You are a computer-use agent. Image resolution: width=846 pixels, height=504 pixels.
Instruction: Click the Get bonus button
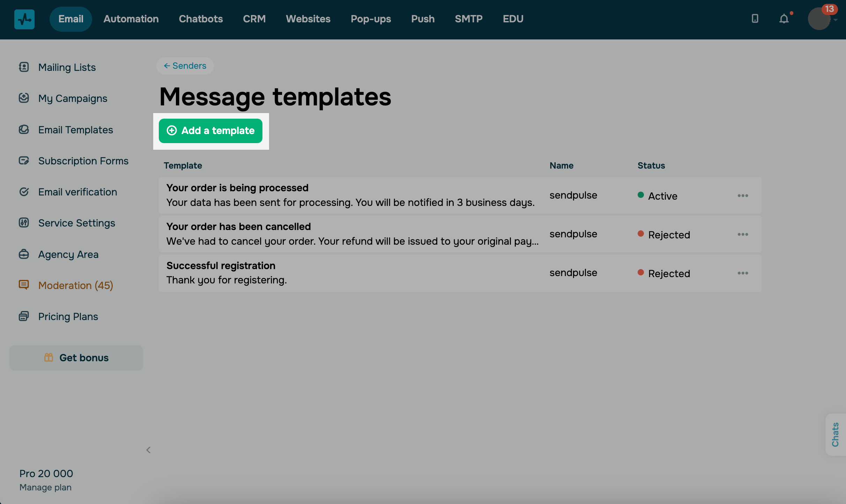[76, 358]
